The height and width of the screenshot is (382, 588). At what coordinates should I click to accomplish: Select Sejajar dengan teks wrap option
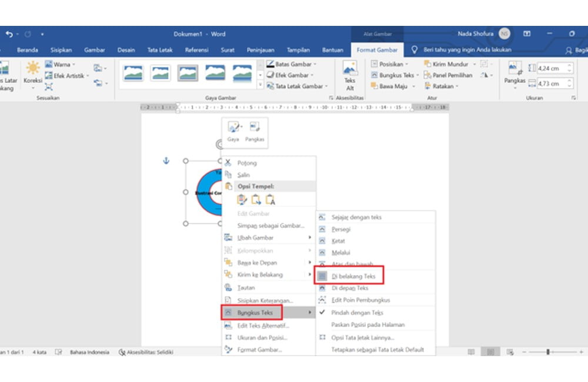[356, 217]
